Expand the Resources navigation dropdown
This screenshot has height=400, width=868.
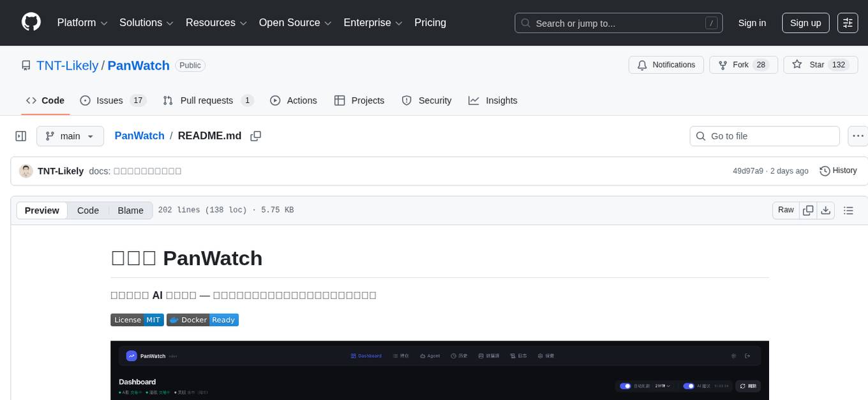click(x=216, y=22)
